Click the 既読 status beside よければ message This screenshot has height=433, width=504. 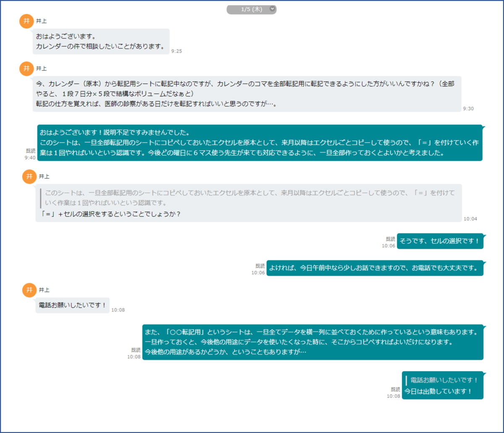click(260, 266)
